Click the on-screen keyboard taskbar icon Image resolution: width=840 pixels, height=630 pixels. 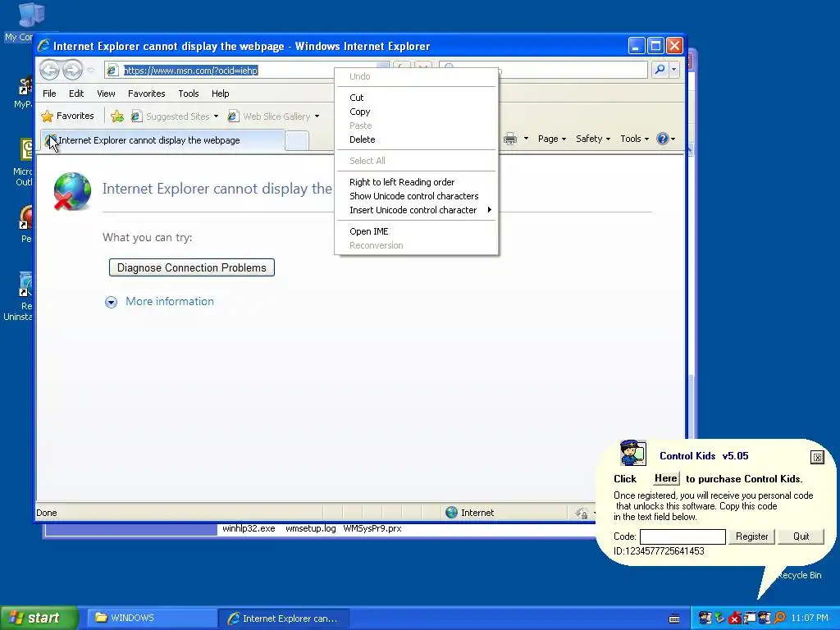[x=674, y=619]
